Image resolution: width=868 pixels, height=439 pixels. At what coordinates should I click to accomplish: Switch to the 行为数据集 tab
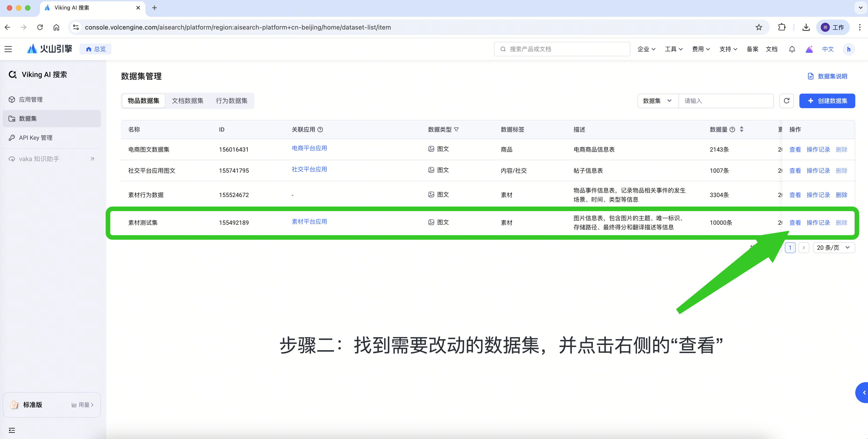pos(232,101)
